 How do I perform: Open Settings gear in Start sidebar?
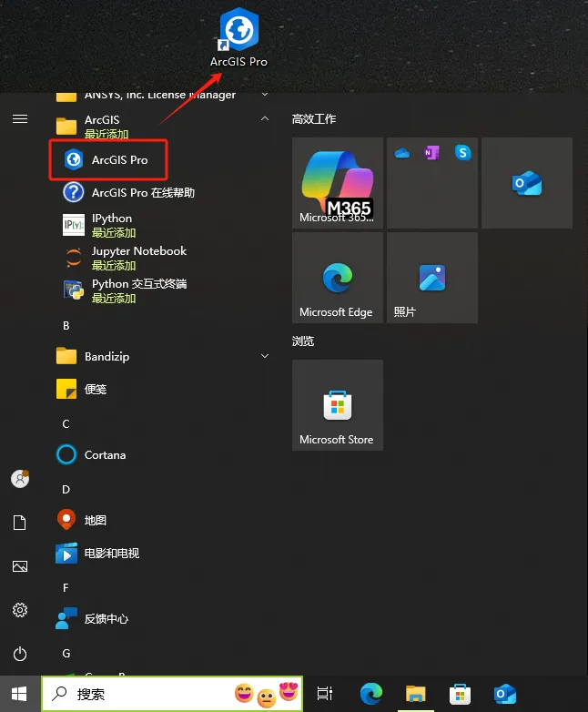[x=20, y=610]
